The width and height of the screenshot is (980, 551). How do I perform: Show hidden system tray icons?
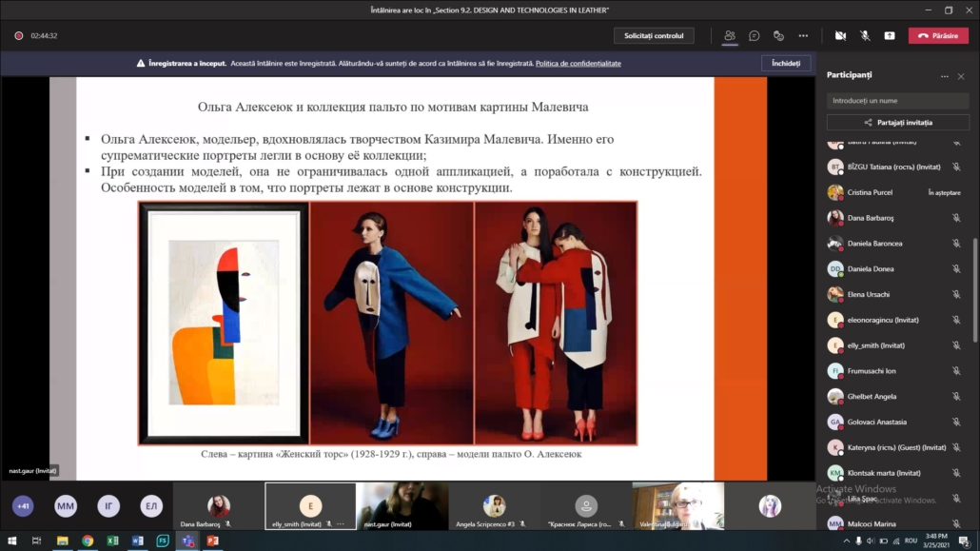(x=846, y=541)
